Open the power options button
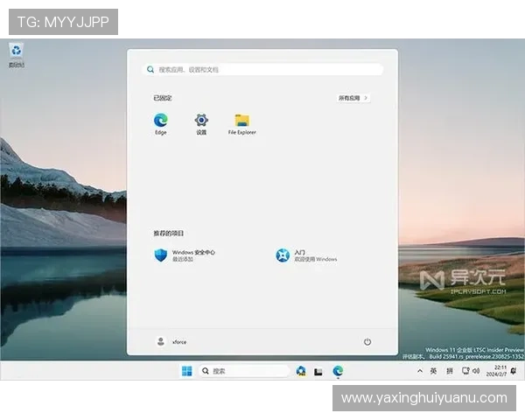The height and width of the screenshot is (420, 525). click(x=367, y=341)
